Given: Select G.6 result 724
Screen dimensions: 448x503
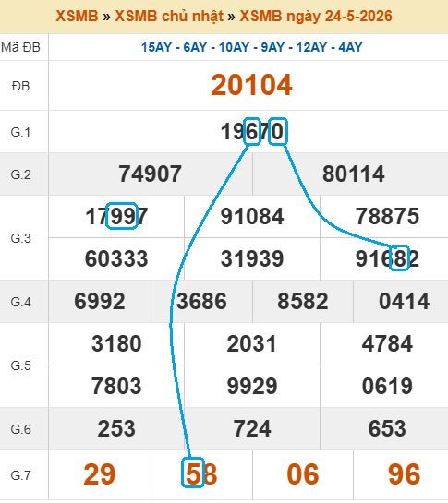Looking at the screenshot, I should point(252,428).
